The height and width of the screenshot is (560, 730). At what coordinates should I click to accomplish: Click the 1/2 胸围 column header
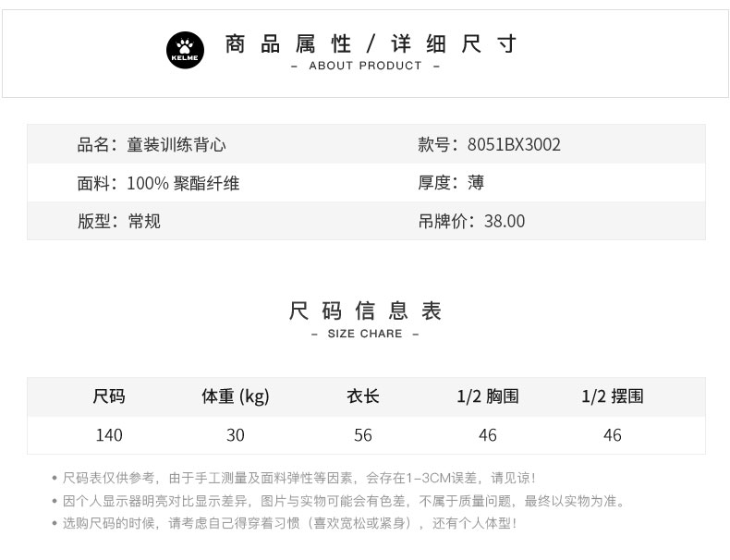[x=487, y=396]
